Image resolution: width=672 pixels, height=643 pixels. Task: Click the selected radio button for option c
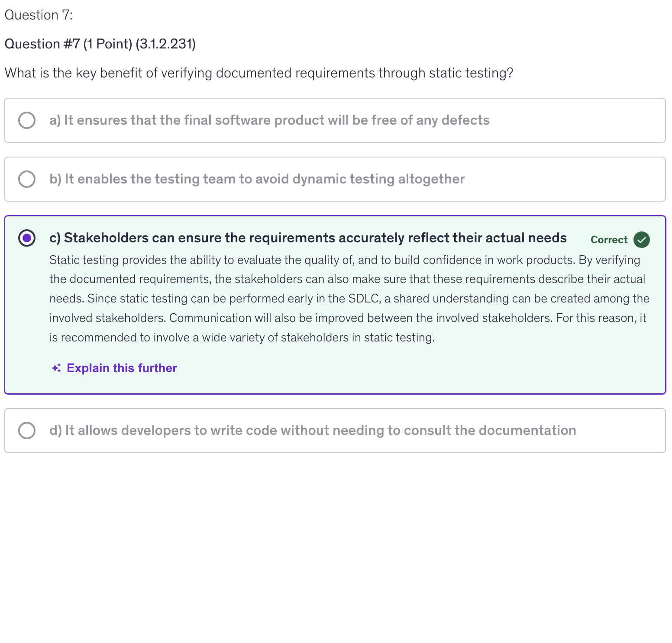pyautogui.click(x=27, y=238)
